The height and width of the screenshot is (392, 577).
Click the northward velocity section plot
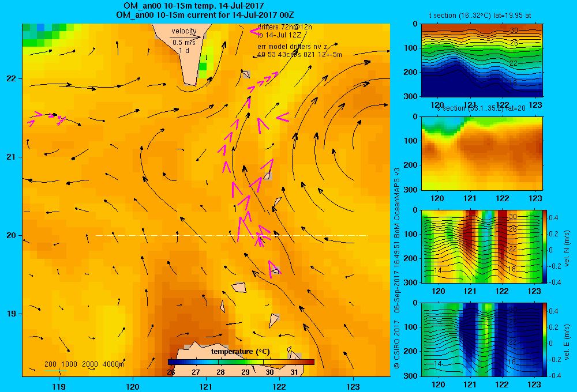coord(482,246)
